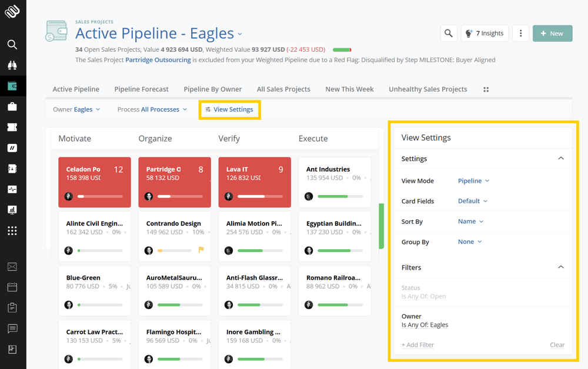588x369 pixels.
Task: Click the ticket icon in sidebar
Action: click(x=12, y=127)
